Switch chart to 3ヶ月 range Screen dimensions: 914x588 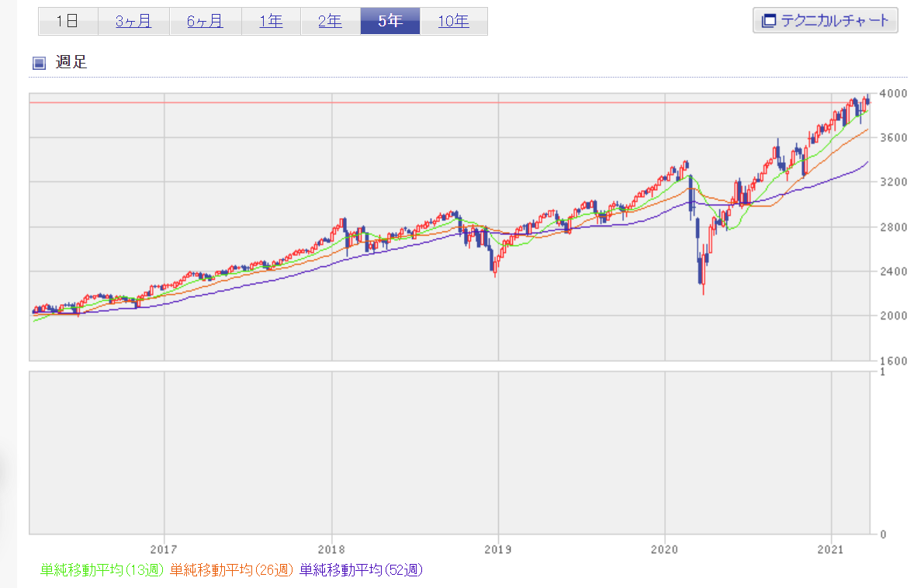[133, 22]
